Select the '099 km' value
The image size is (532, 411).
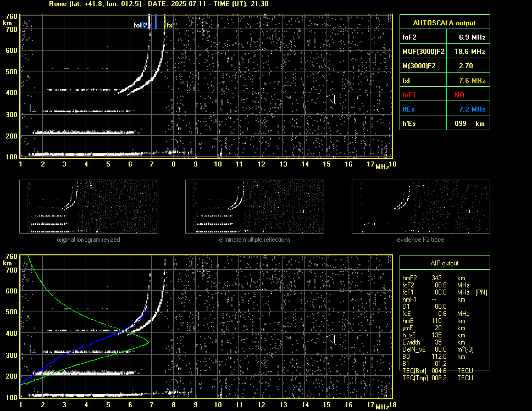469,124
